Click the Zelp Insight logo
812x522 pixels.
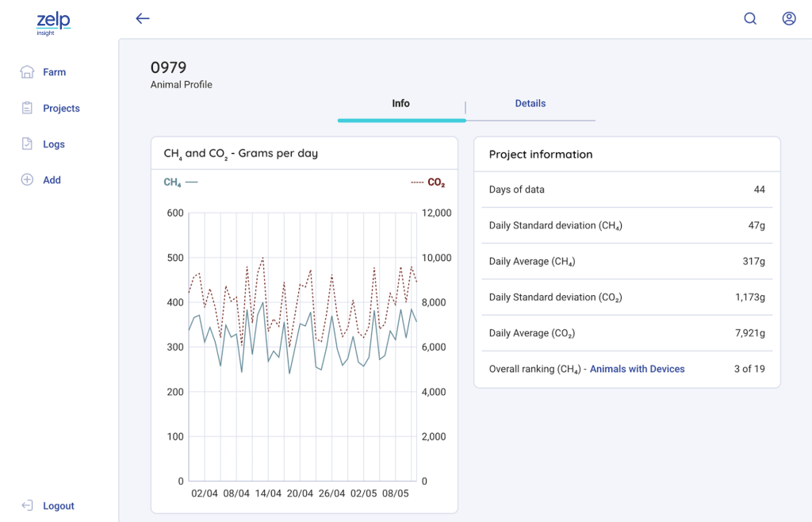coord(53,23)
